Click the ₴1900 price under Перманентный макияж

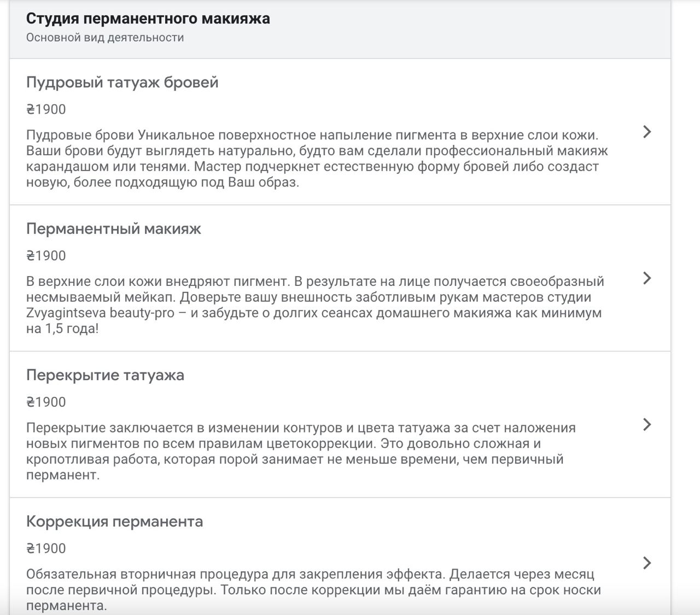[x=46, y=256]
